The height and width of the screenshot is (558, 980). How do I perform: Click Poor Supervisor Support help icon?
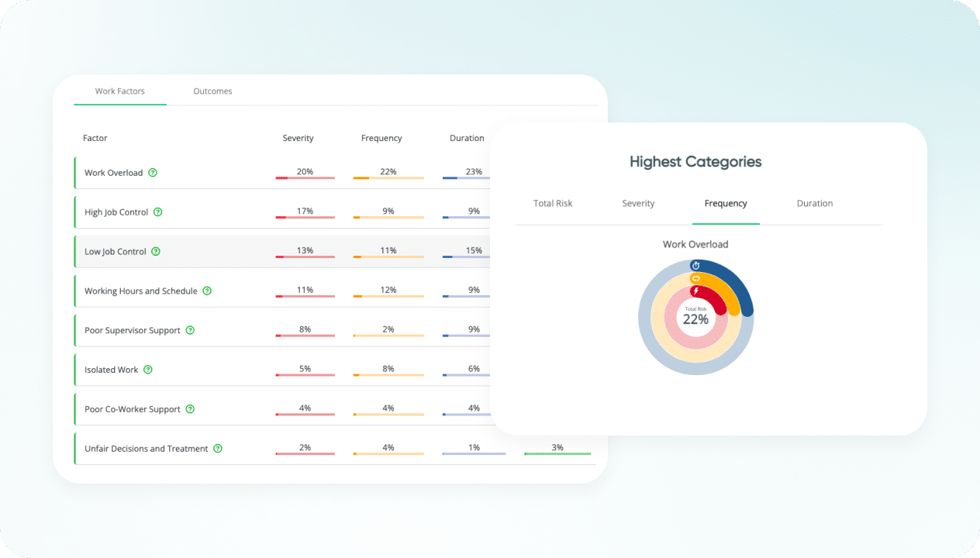pos(190,330)
